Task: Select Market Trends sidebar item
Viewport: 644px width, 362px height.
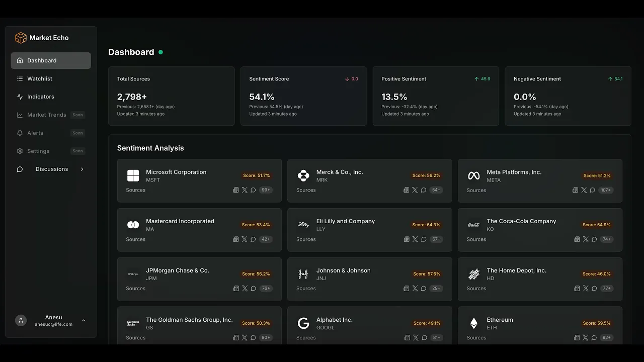Action: pyautogui.click(x=51, y=115)
